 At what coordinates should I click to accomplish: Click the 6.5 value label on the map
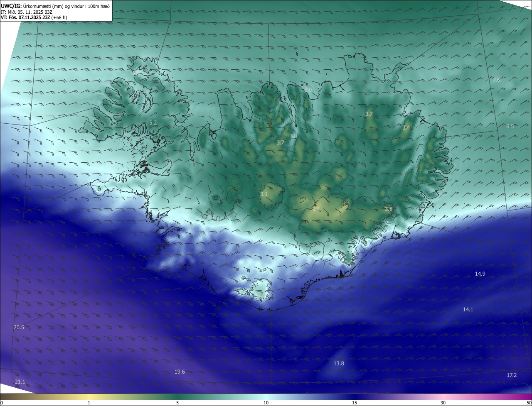coord(510,126)
